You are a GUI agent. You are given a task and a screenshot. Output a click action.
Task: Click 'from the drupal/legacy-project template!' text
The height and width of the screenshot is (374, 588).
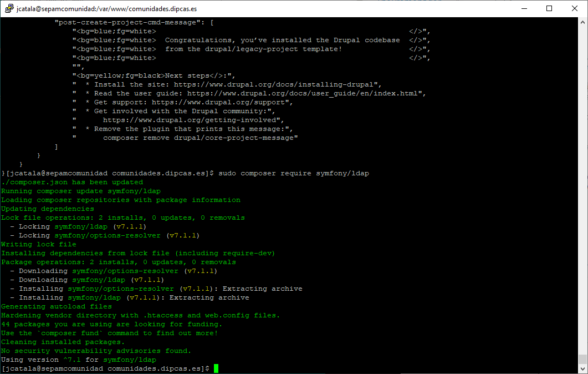pyautogui.click(x=253, y=49)
